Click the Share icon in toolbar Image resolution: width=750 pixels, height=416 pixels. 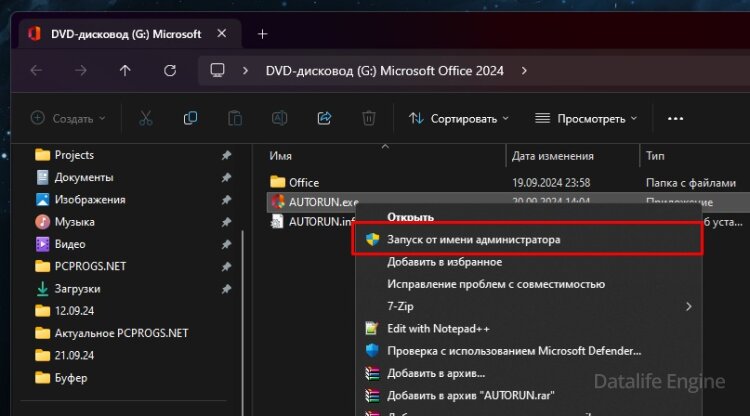(324, 118)
